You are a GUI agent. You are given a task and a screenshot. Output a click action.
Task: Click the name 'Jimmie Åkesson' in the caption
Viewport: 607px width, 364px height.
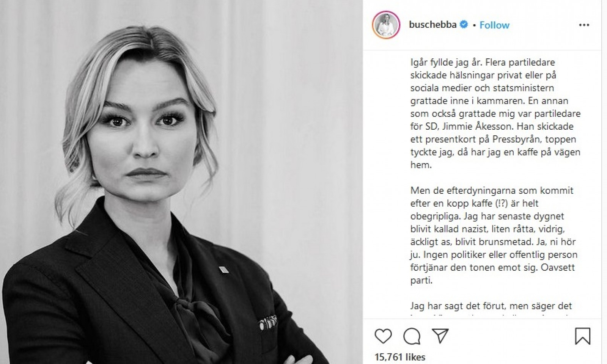click(475, 126)
